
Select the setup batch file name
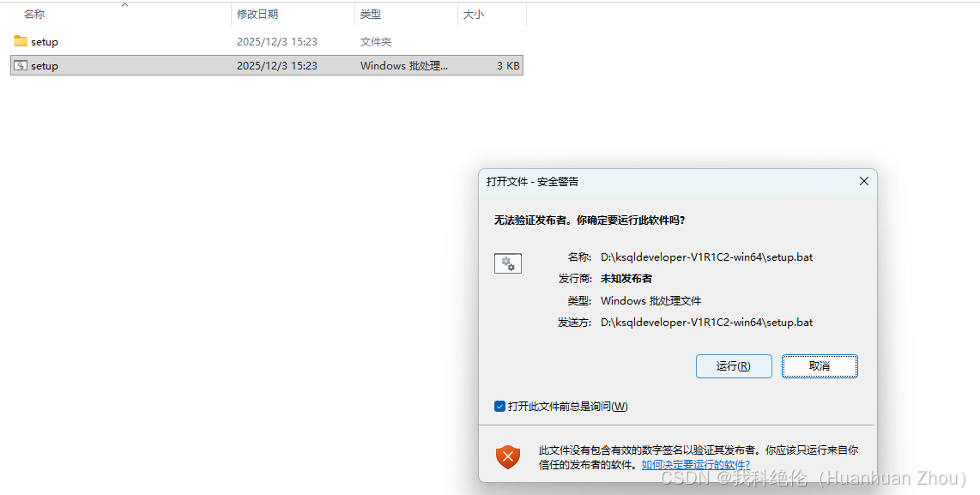pos(45,65)
